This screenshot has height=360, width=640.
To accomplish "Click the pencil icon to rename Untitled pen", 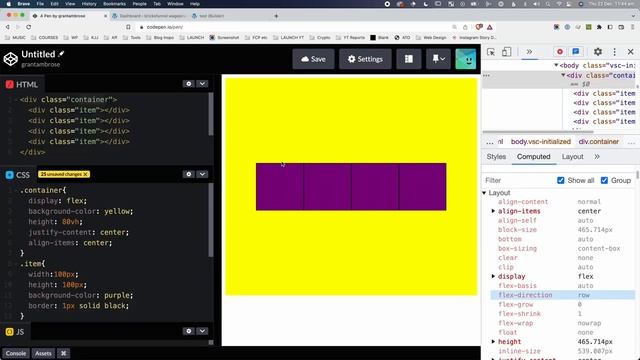I will click(x=61, y=54).
